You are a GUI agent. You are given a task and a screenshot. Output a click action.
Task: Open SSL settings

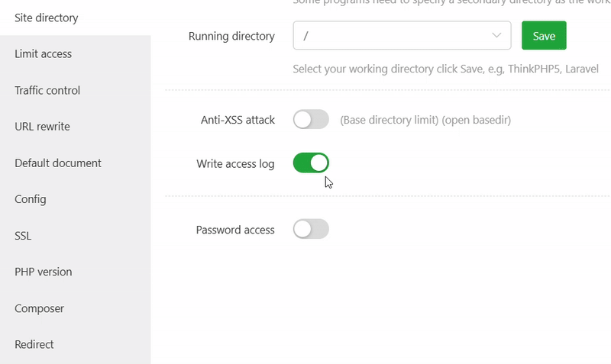coord(23,236)
